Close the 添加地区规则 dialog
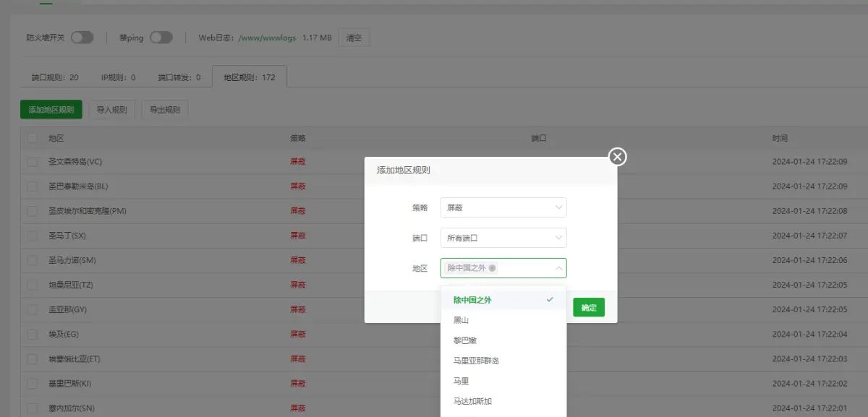This screenshot has width=868, height=417. point(616,155)
